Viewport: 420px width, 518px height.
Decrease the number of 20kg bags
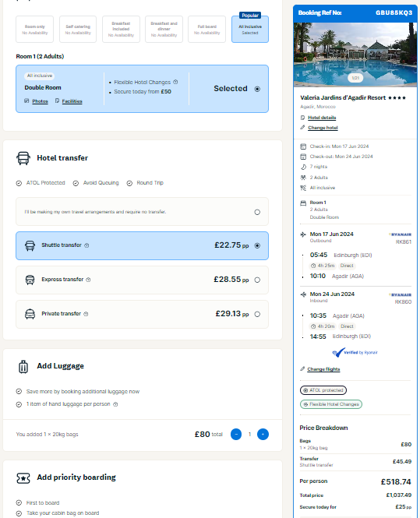click(x=236, y=435)
